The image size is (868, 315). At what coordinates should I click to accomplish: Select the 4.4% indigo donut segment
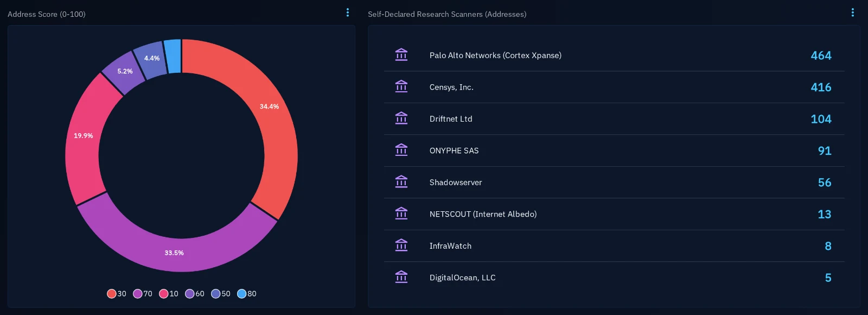click(151, 59)
